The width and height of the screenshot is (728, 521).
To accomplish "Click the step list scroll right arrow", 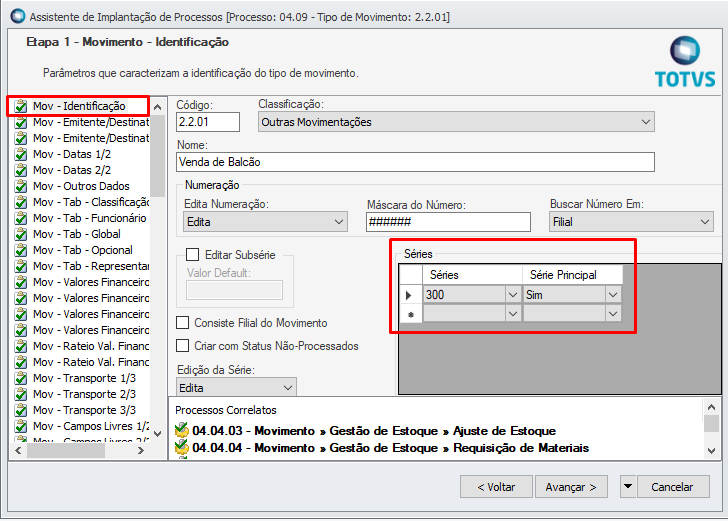I will (x=141, y=450).
